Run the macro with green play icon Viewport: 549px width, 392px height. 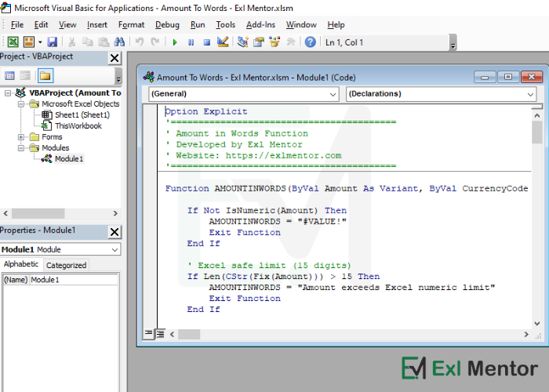pos(175,42)
